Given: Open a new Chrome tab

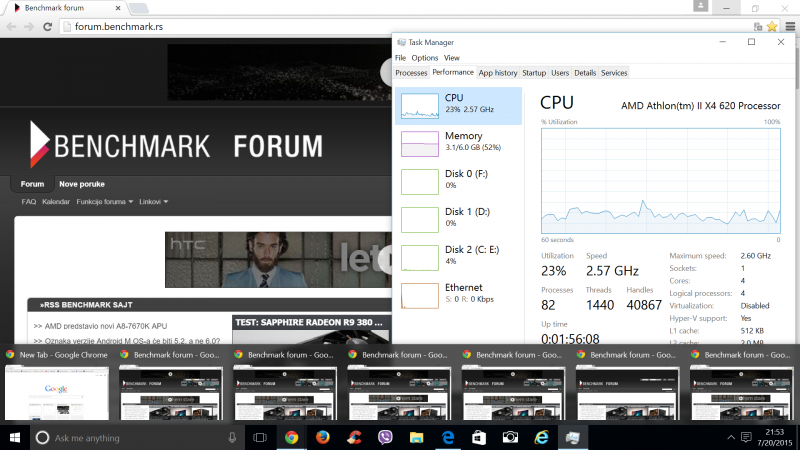Looking at the screenshot, I should [x=138, y=8].
